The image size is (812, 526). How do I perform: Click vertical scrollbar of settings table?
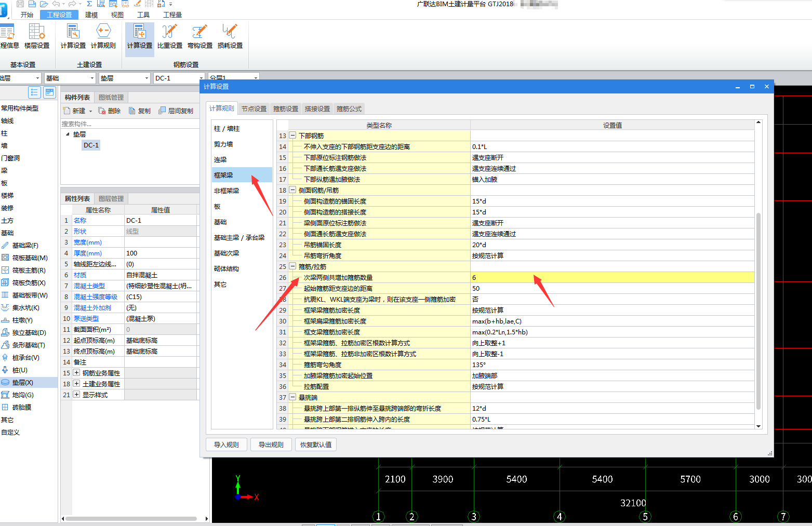758,311
